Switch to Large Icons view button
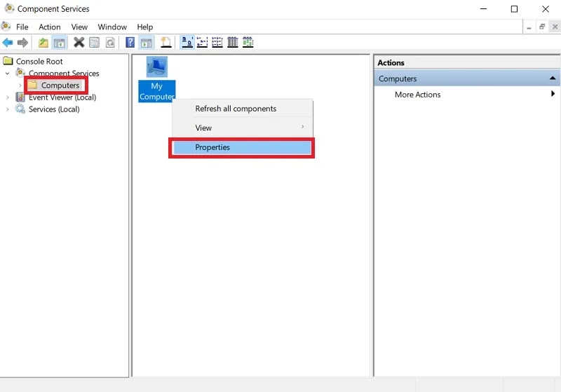561x392 pixels. coord(187,42)
